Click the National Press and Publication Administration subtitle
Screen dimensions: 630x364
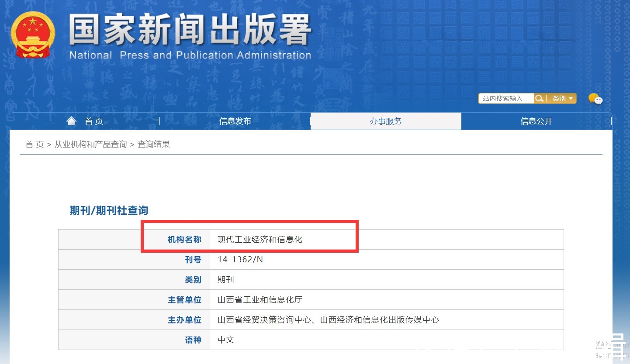190,55
